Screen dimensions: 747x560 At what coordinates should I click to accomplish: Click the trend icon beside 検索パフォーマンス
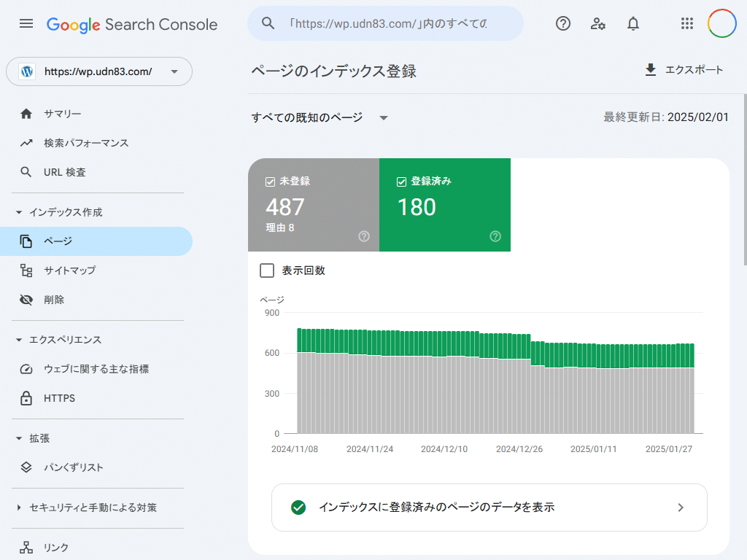click(26, 143)
